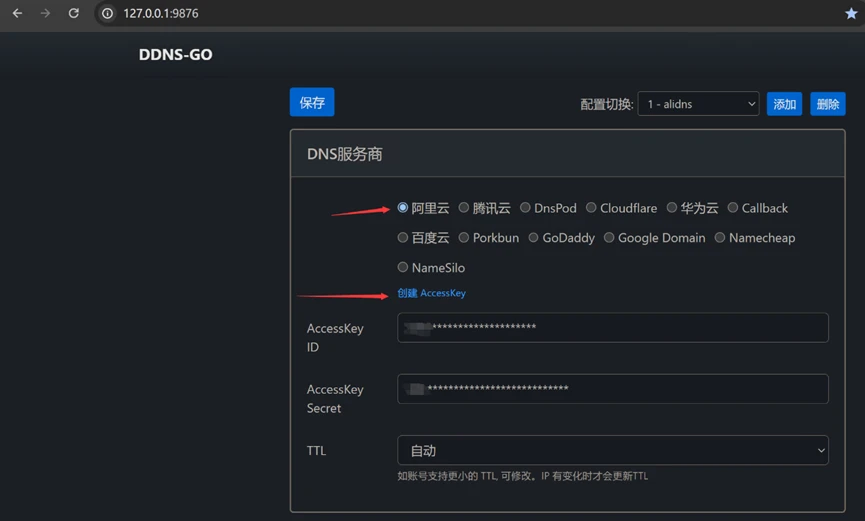Choose Cloudflare radio option
865x521 pixels.
[x=591, y=208]
